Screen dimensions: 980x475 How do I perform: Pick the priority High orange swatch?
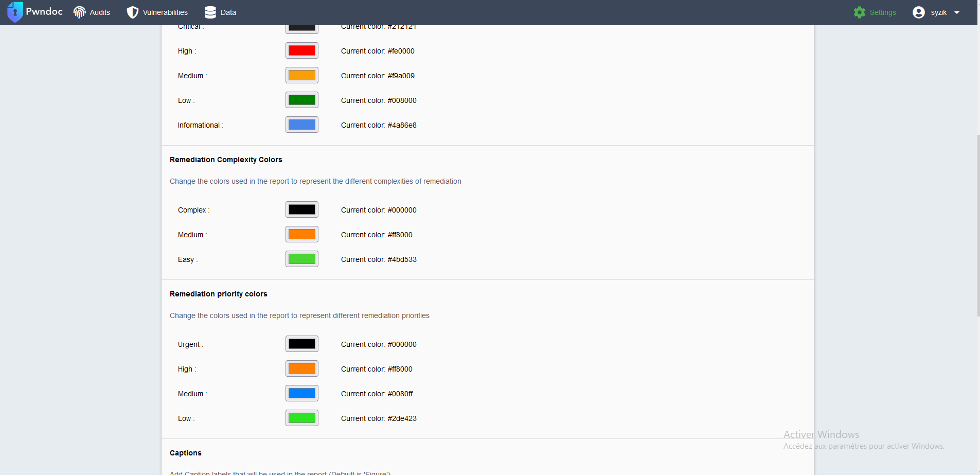302,368
